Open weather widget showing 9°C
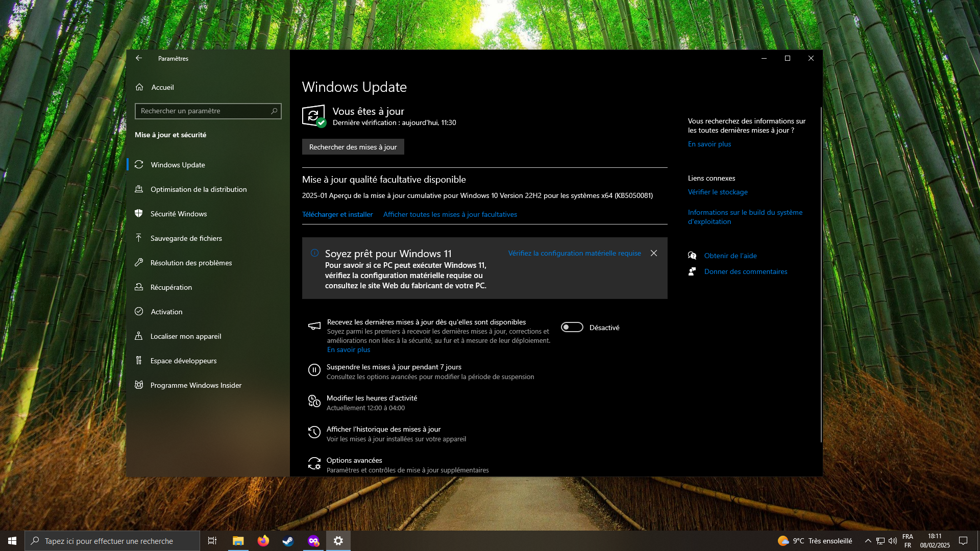The height and width of the screenshot is (551, 980). (x=815, y=541)
